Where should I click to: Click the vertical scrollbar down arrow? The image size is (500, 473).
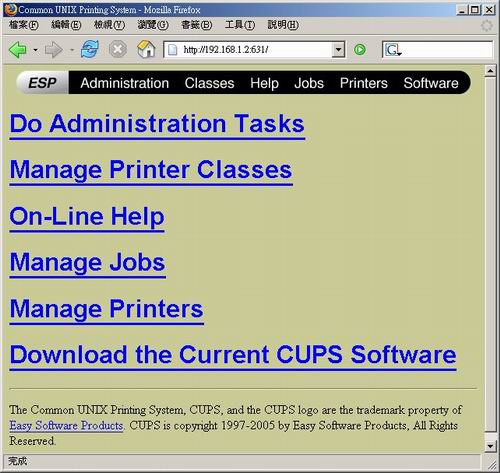pyautogui.click(x=490, y=446)
